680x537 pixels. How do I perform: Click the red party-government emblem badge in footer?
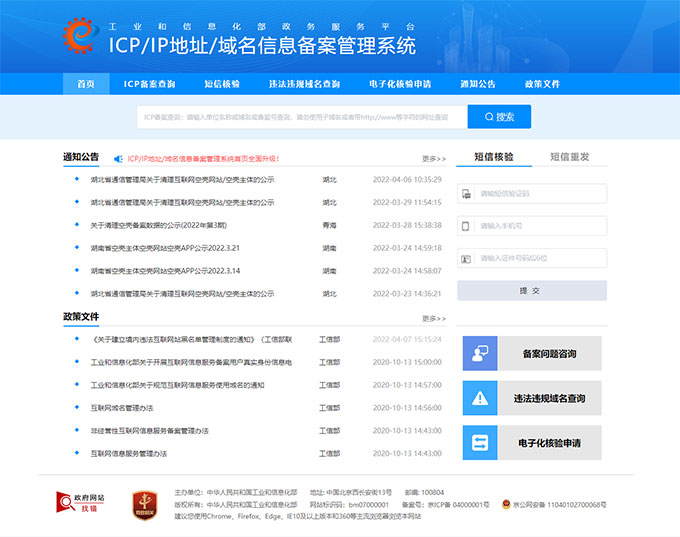click(x=144, y=505)
